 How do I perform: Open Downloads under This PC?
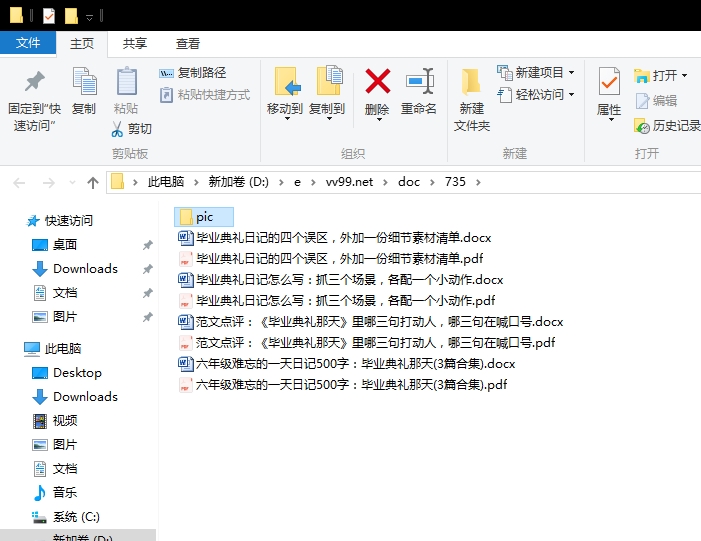tap(75, 397)
